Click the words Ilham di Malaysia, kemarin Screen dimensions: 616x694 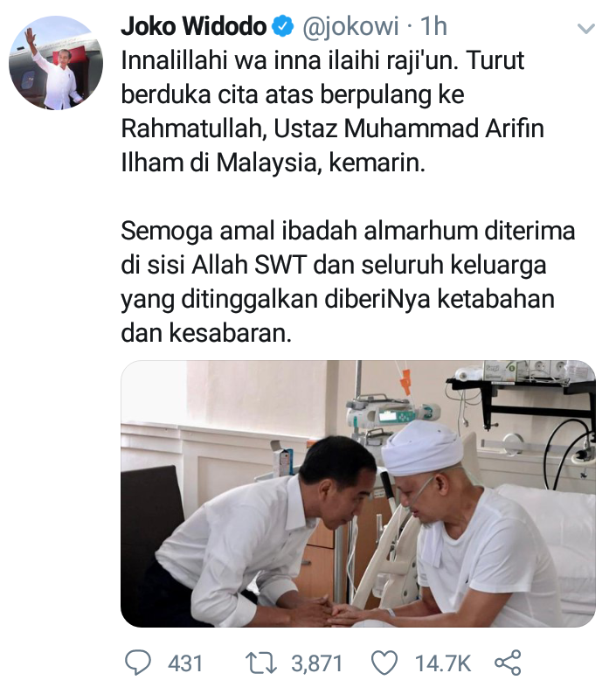pos(273,163)
